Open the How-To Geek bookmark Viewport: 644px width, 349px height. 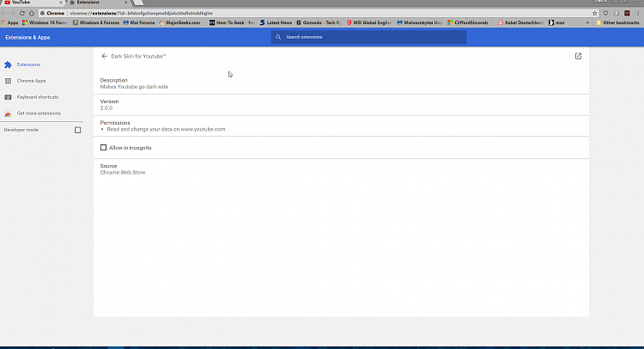[232, 22]
